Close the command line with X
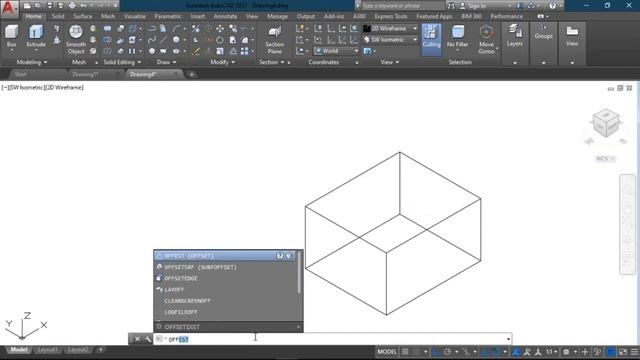The width and height of the screenshot is (640, 360). 138,339
